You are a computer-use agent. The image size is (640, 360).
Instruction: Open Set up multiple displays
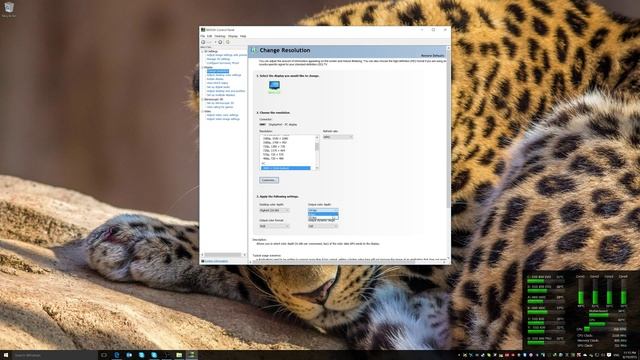(221, 95)
